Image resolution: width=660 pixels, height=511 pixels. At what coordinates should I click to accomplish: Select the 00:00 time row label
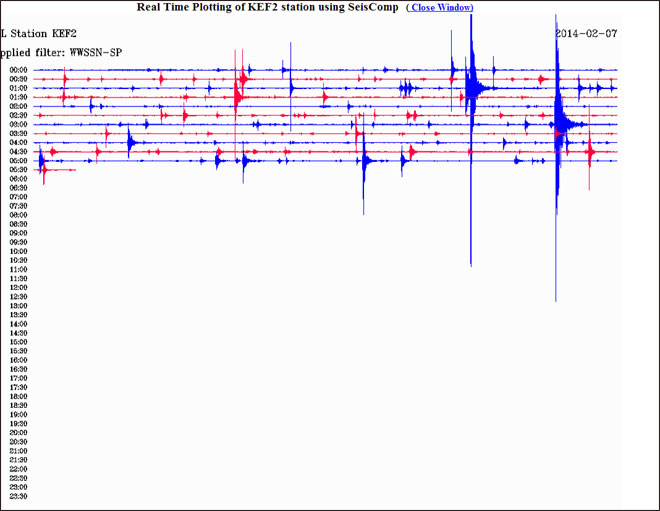tap(18, 70)
